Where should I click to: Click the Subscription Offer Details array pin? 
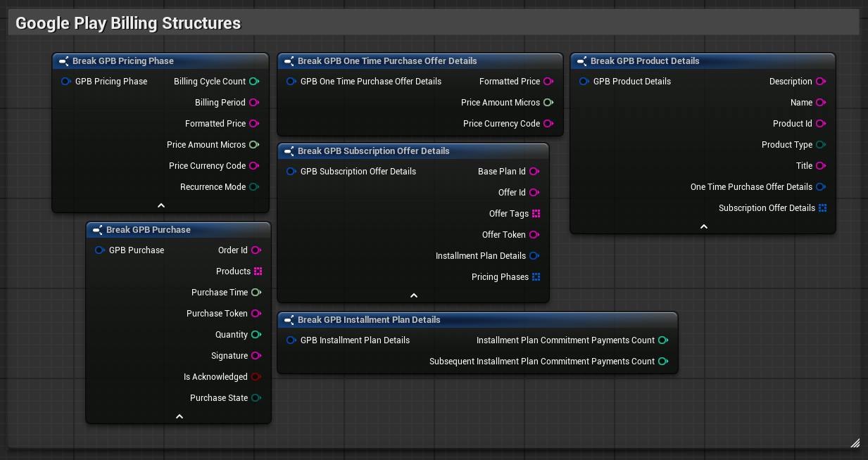(822, 208)
